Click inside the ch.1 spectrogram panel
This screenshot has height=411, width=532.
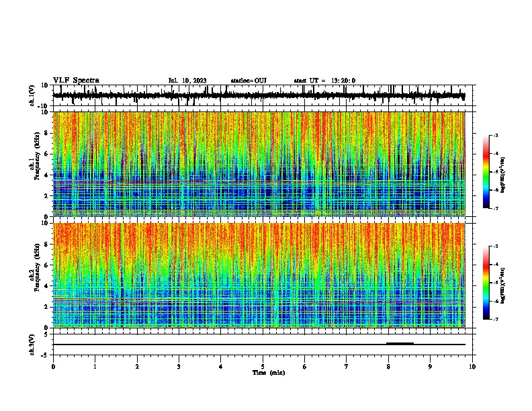(259, 164)
